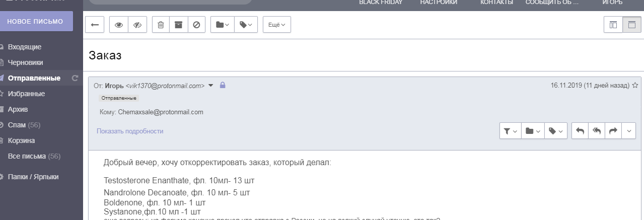
Task: Click Показать подробности link
Action: pyautogui.click(x=130, y=131)
